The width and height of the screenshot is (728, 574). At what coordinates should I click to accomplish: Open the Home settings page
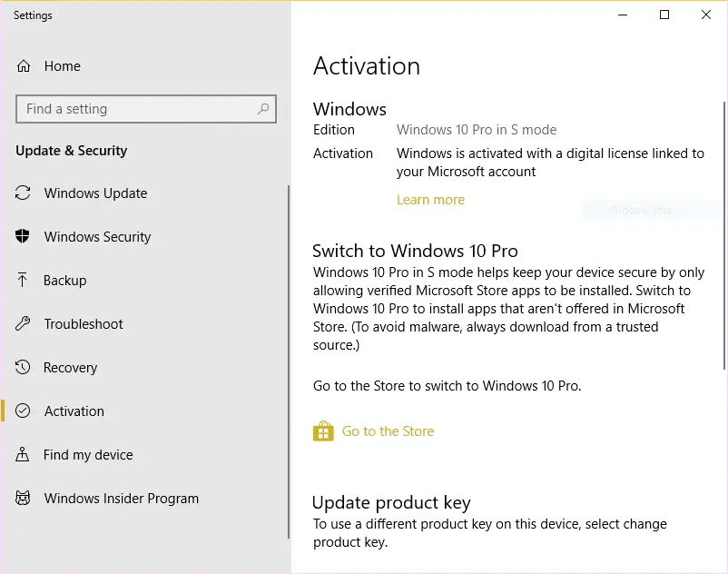pyautogui.click(x=63, y=66)
